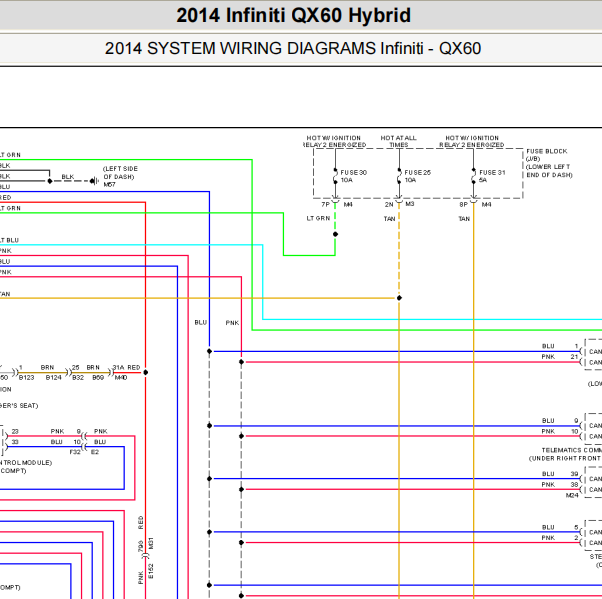Click pin number "39" on the BLU wire

(574, 474)
